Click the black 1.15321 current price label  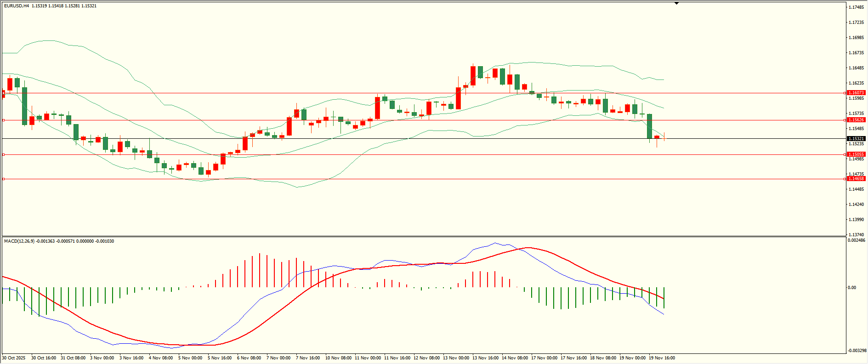856,139
